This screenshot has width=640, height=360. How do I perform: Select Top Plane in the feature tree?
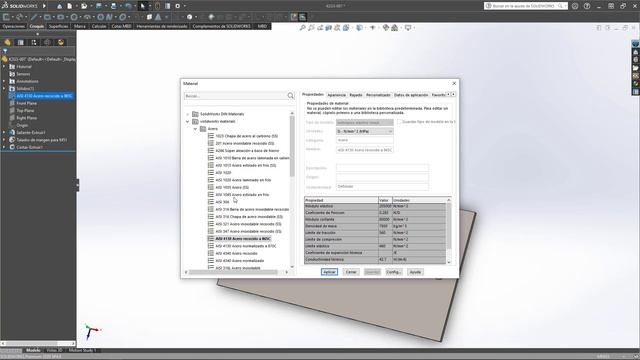[x=25, y=111]
